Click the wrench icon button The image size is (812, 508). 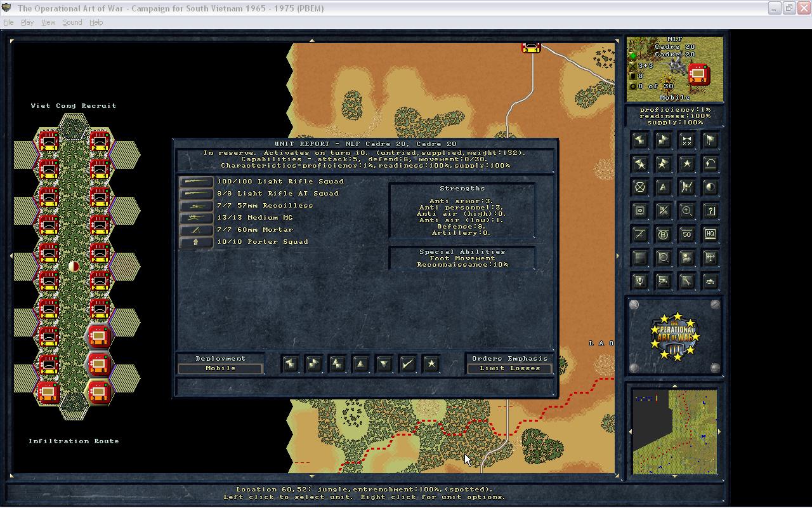tap(687, 281)
